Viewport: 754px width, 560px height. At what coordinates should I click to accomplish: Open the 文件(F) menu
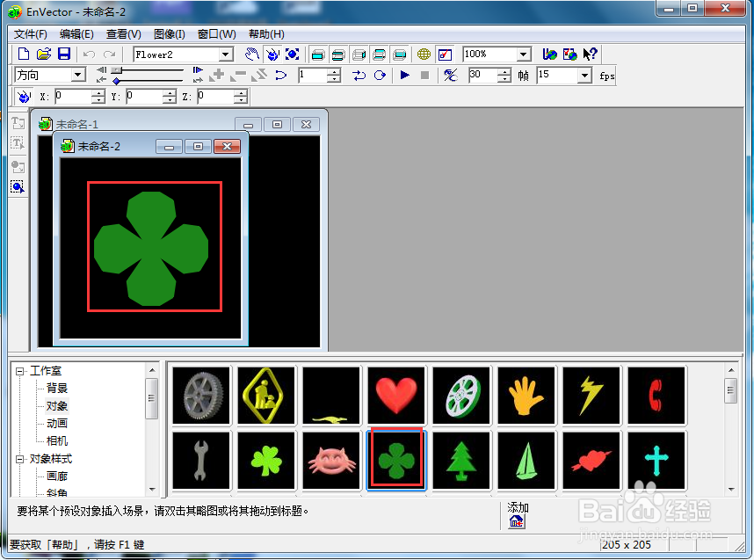point(31,34)
